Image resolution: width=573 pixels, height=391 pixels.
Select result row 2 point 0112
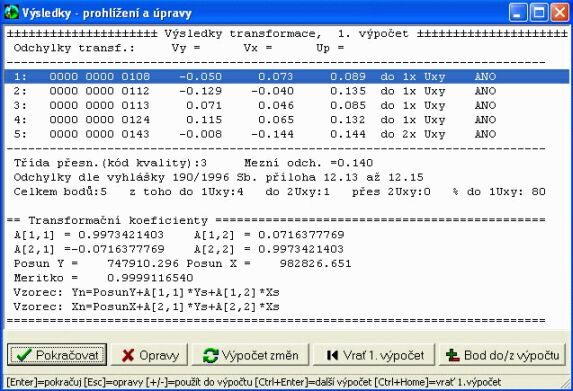point(286,91)
